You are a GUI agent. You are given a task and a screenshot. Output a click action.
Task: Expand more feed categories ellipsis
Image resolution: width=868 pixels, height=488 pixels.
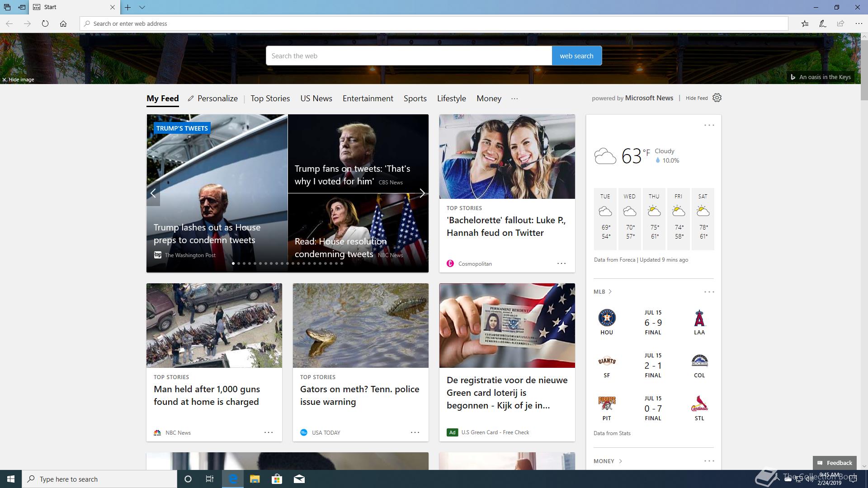[x=514, y=99]
